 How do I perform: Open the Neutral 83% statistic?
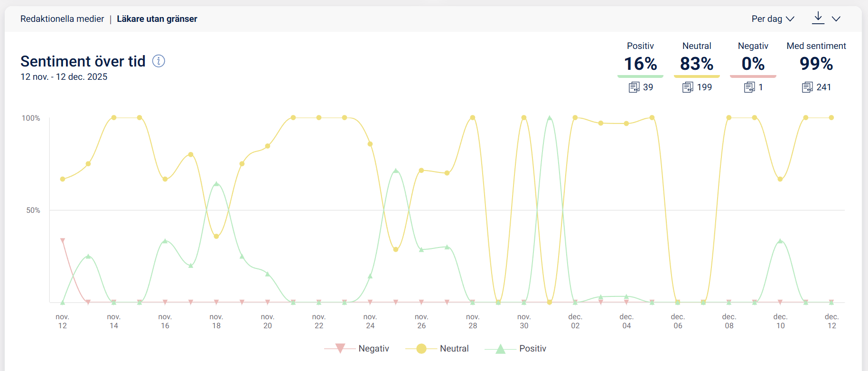pyautogui.click(x=697, y=64)
